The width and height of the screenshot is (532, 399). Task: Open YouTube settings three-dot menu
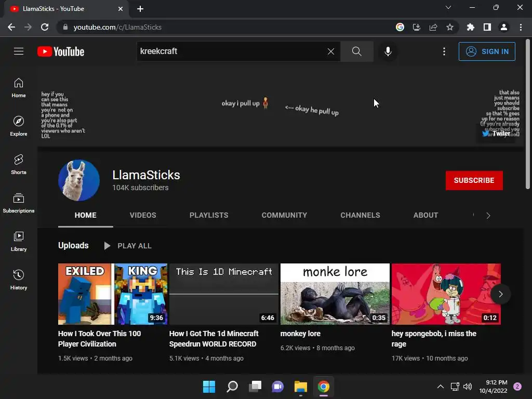pos(444,51)
